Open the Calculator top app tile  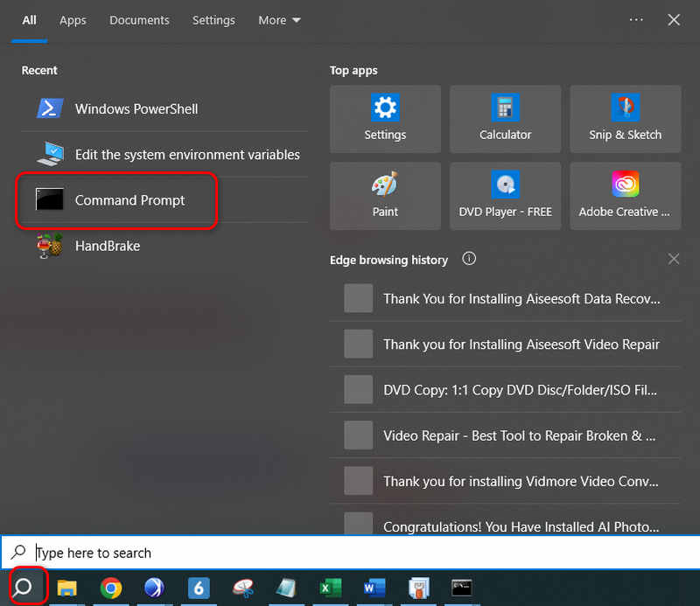pos(506,119)
